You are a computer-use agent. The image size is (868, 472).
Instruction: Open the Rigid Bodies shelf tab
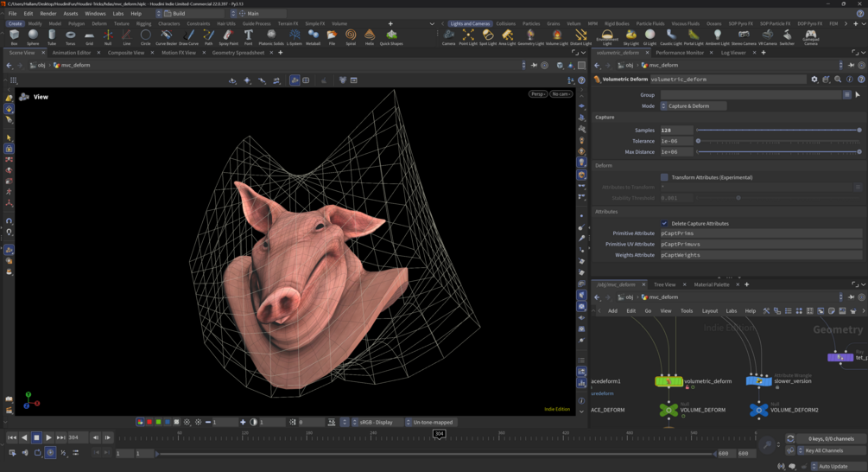pyautogui.click(x=617, y=24)
